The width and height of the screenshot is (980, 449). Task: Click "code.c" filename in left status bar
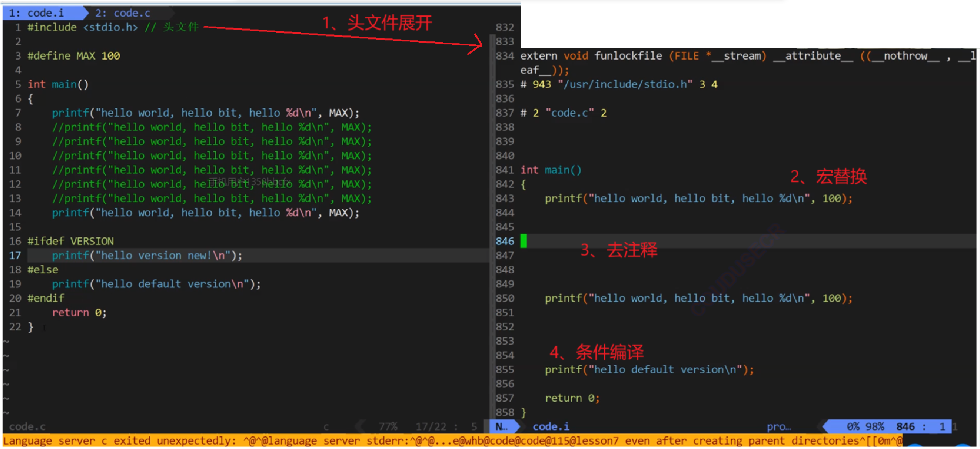click(28, 426)
